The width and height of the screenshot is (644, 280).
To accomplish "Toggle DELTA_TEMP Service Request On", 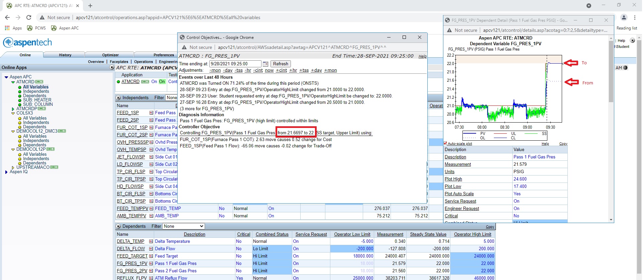I will 296,241.
